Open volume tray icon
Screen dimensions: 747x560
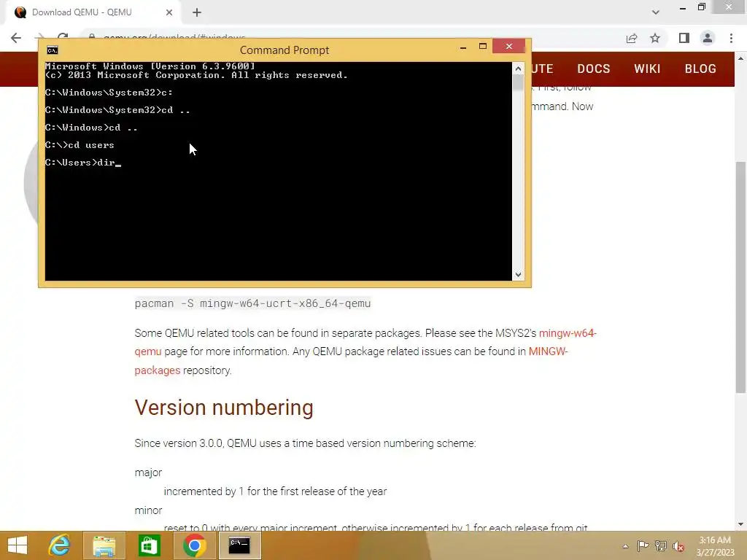tap(678, 546)
